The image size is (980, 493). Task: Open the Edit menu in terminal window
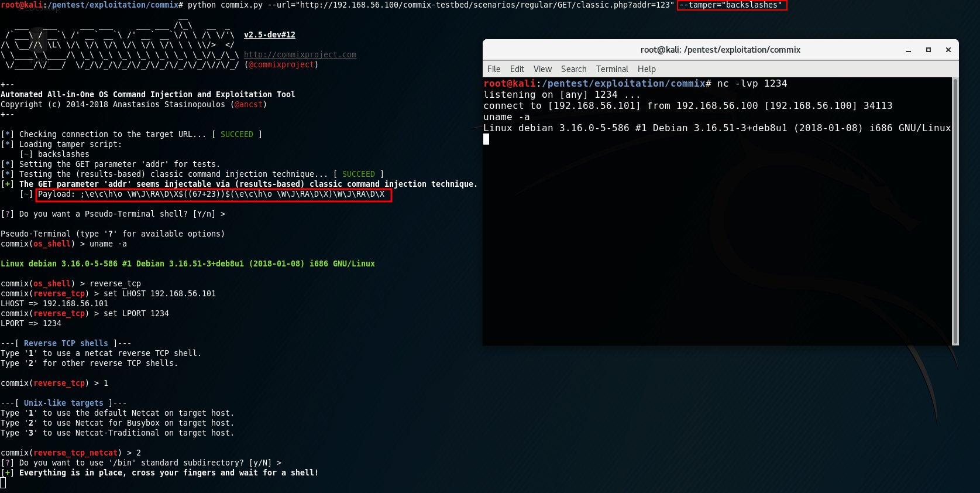point(517,69)
